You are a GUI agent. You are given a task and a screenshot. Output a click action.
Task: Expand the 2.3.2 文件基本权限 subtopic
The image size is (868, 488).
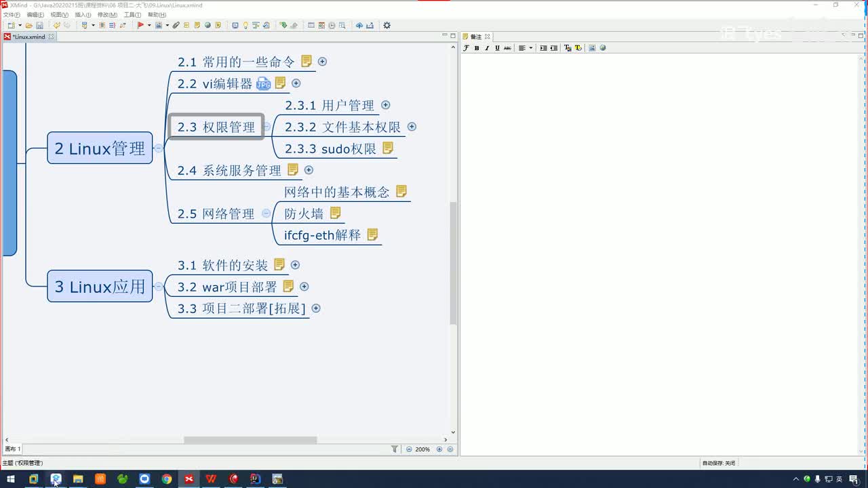click(412, 126)
